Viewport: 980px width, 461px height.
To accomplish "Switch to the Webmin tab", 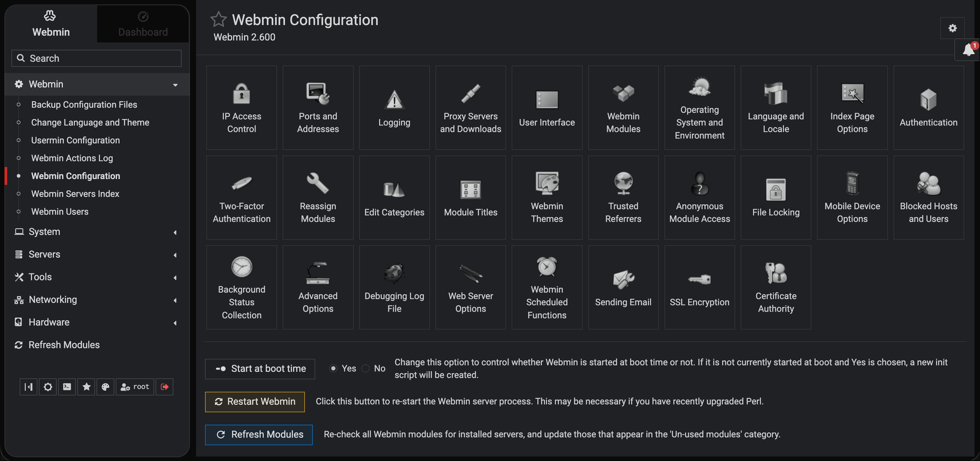I will (x=51, y=24).
